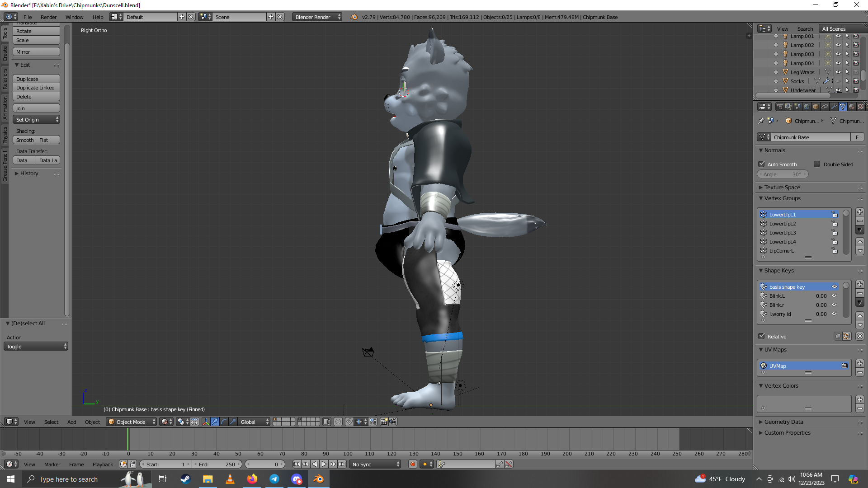868x488 pixels.
Task: Open the Window menu
Action: 74,17
